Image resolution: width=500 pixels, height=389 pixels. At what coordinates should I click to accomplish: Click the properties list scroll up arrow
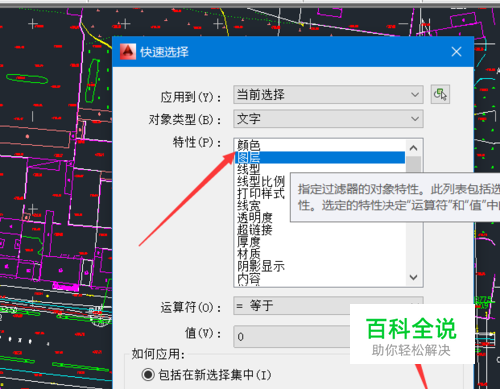coord(413,148)
